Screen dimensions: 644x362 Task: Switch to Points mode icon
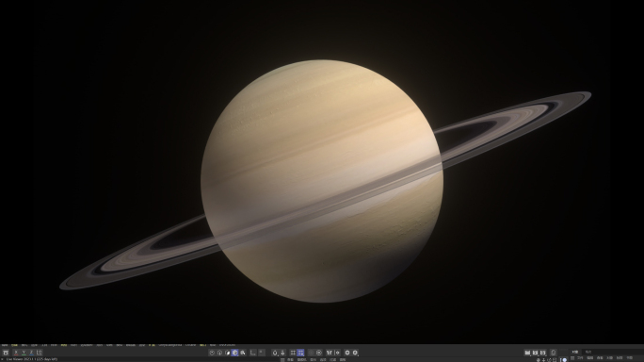click(212, 353)
